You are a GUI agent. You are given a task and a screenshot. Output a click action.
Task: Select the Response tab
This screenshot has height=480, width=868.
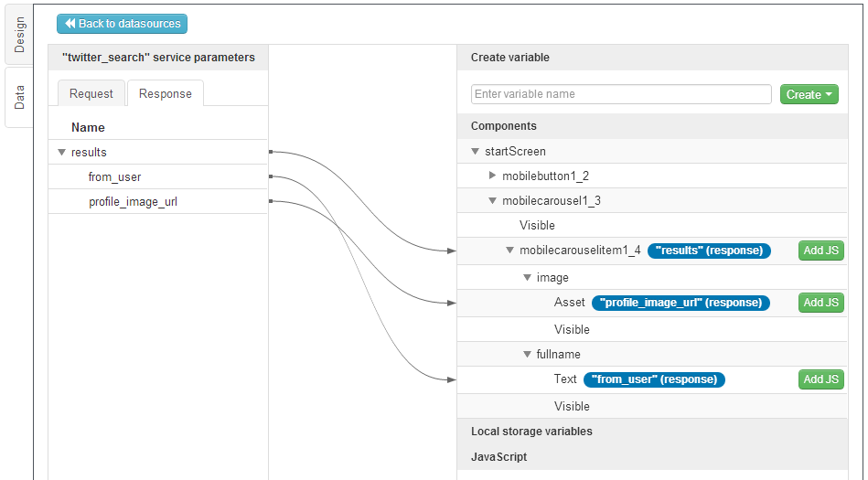[x=166, y=93]
